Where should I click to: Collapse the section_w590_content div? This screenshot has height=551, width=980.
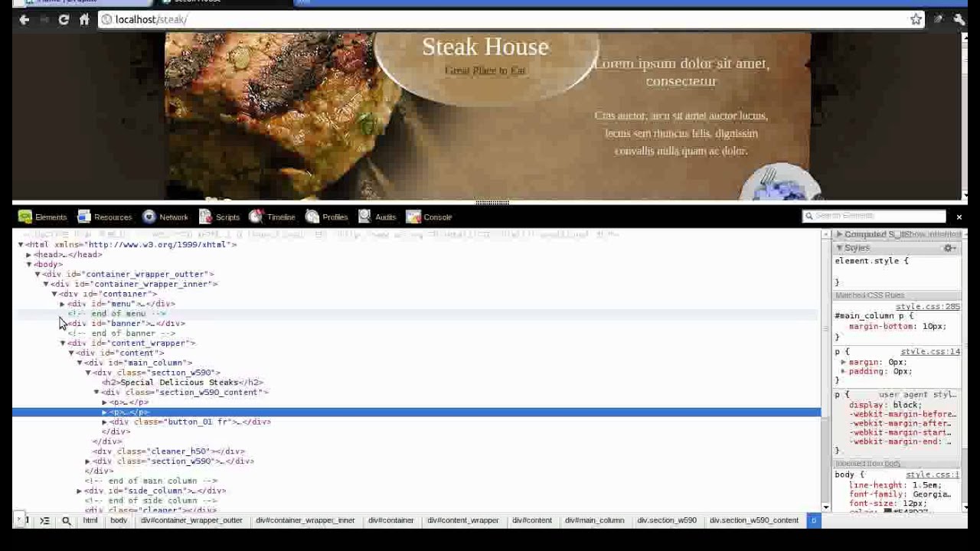(96, 393)
